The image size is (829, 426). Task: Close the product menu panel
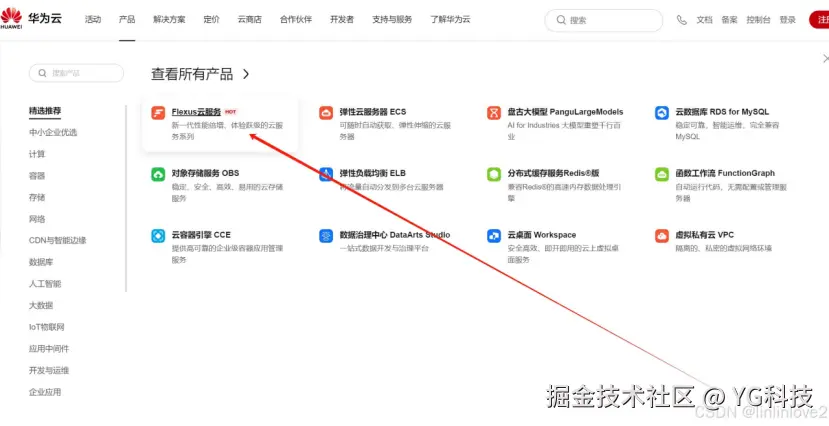[825, 58]
